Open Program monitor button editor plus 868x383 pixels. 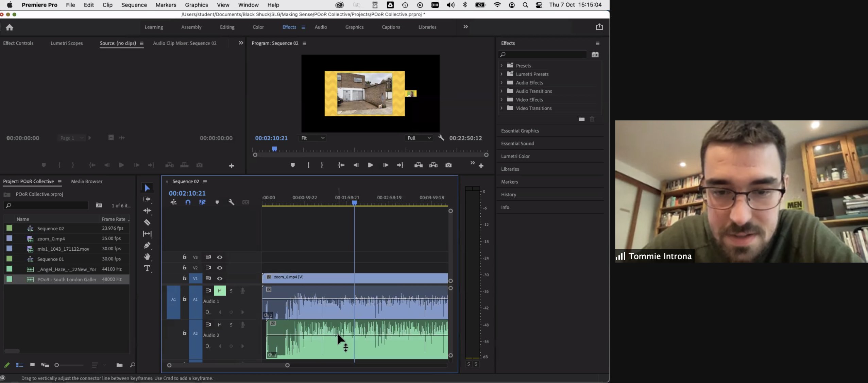pos(481,166)
